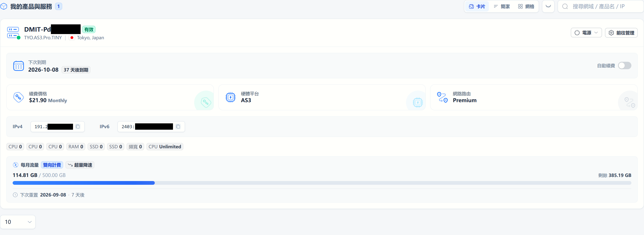Viewport: 644px width, 235px height.
Task: Click the 雙向計費 billing tag
Action: [52, 165]
